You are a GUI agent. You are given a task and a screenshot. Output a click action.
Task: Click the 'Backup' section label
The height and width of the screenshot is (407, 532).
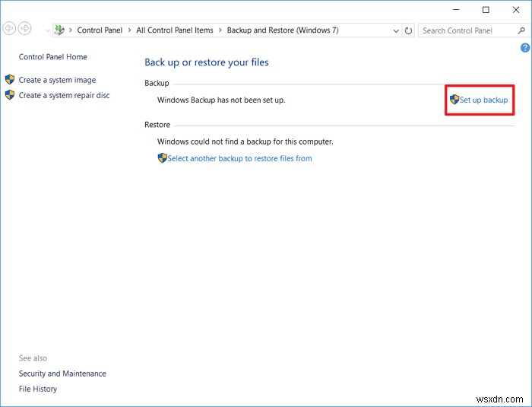(157, 83)
